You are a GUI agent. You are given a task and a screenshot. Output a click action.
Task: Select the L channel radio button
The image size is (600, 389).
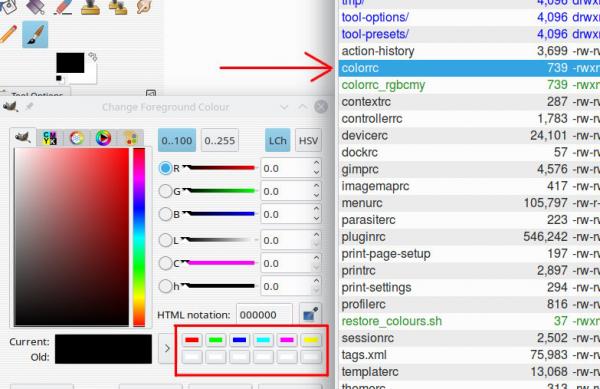click(x=165, y=240)
